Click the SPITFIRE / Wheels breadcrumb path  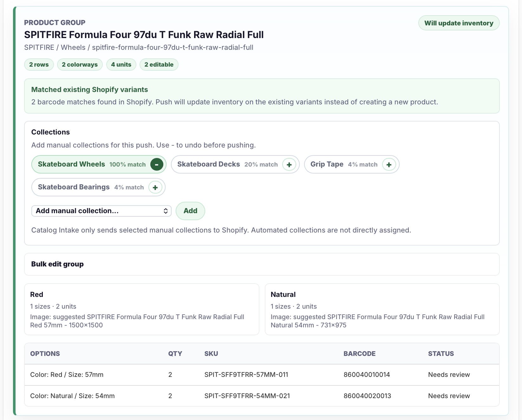pyautogui.click(x=139, y=48)
